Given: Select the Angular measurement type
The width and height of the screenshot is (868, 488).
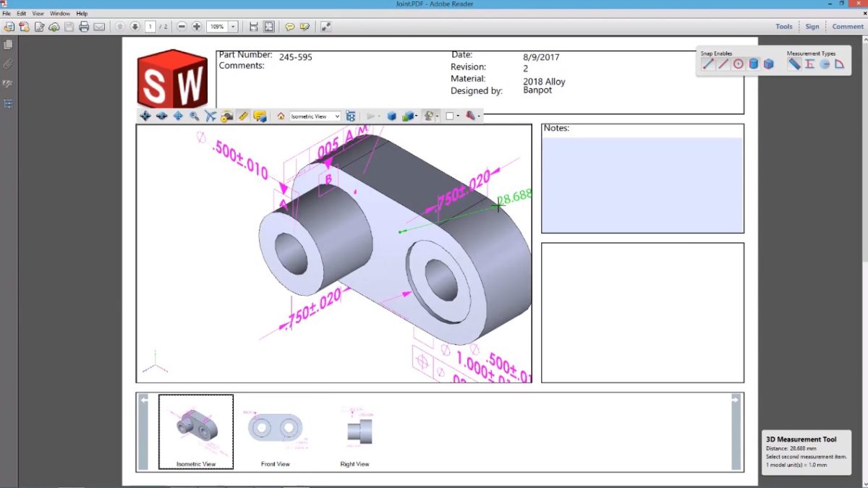Looking at the screenshot, I should 840,64.
